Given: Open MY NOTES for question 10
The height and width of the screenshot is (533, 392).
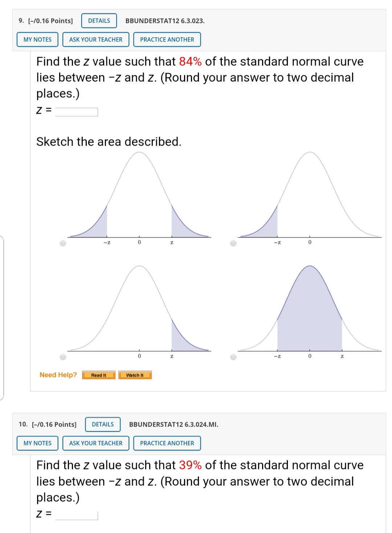Looking at the screenshot, I should (x=37, y=443).
